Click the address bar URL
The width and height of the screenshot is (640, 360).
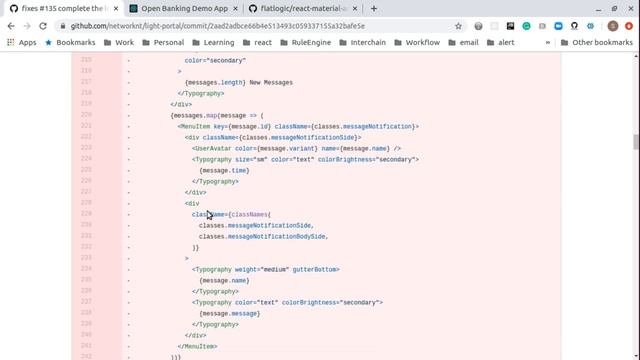pos(218,26)
